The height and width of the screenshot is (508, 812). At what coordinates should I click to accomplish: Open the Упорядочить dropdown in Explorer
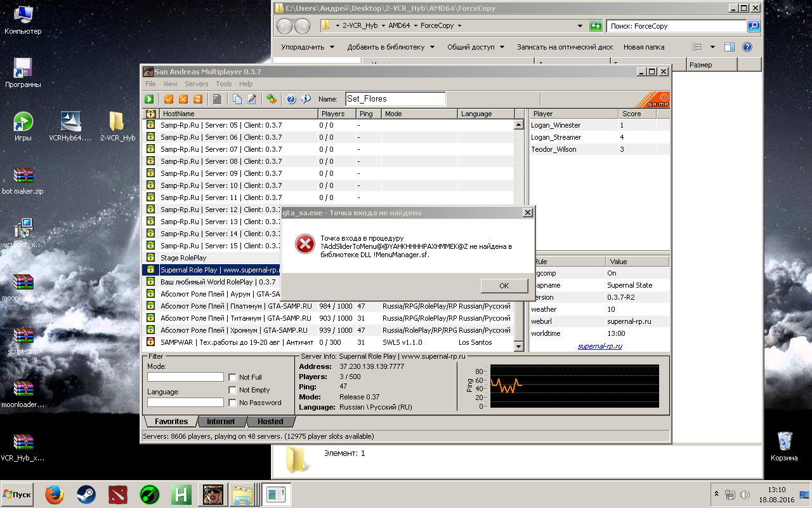pyautogui.click(x=307, y=47)
